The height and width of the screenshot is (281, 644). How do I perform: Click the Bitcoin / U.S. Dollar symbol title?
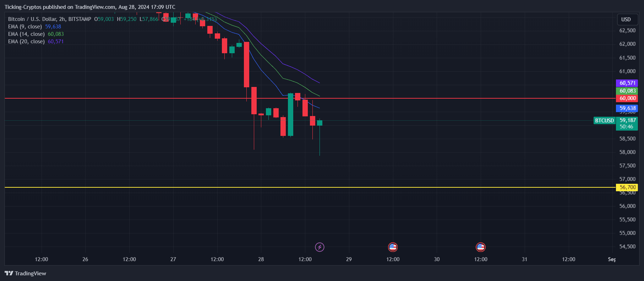(x=32, y=19)
